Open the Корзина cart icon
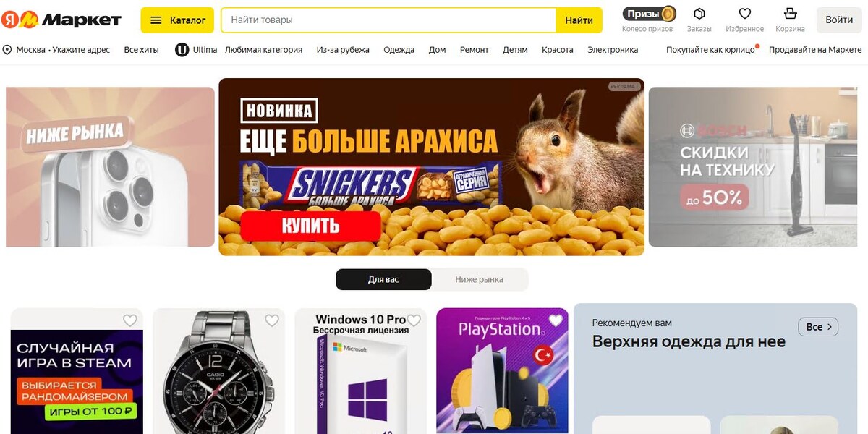 pos(790,14)
